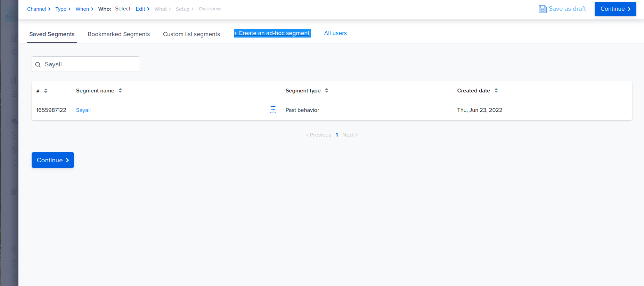This screenshot has width=644, height=286.
Task: Click the plus icon beside Sayali segment
Action: (x=273, y=110)
